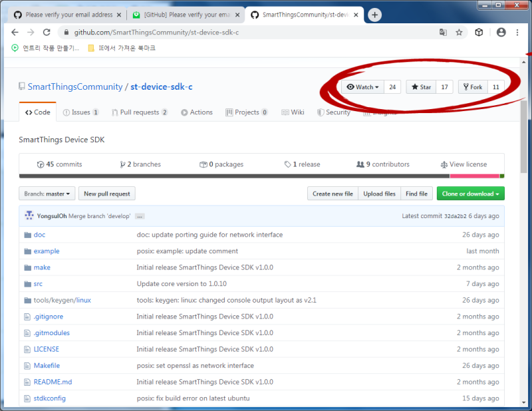
Task: Click the Find file button
Action: point(417,194)
